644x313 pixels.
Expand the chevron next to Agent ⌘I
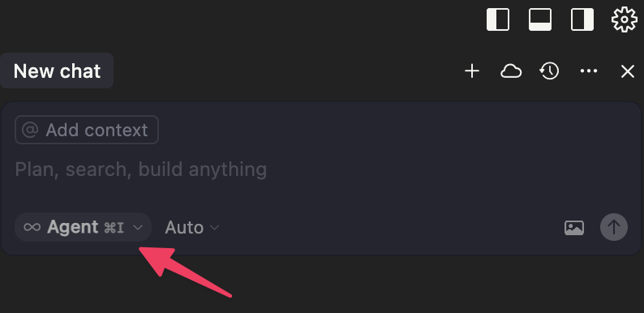(138, 227)
